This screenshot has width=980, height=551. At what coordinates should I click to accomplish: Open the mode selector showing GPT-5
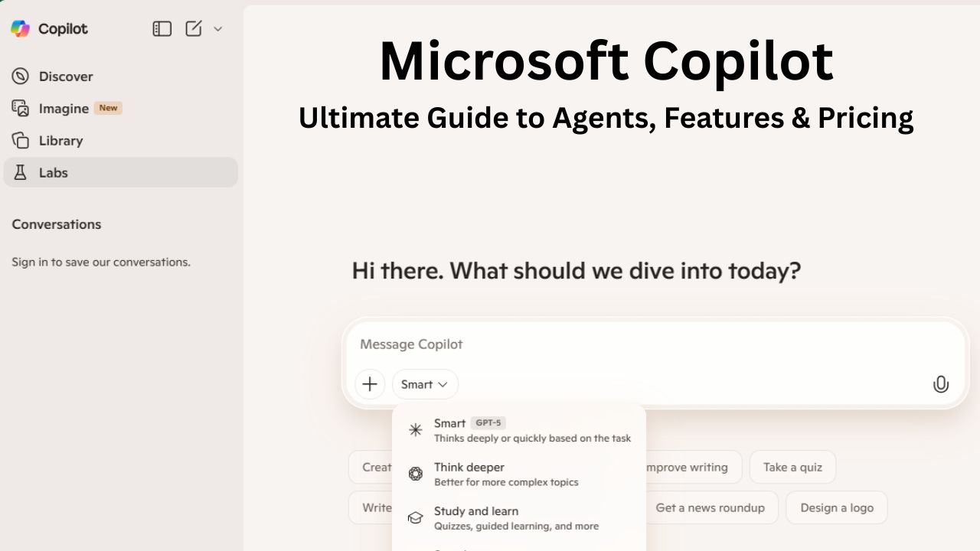point(424,384)
